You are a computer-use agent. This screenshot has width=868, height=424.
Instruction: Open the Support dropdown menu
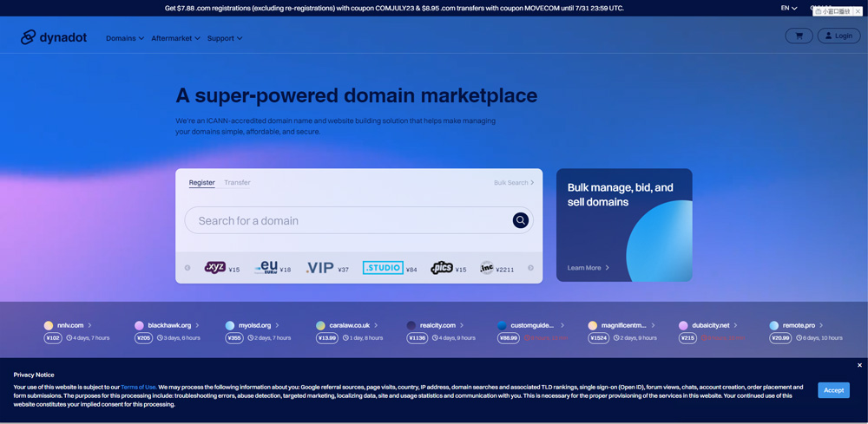[x=225, y=38]
